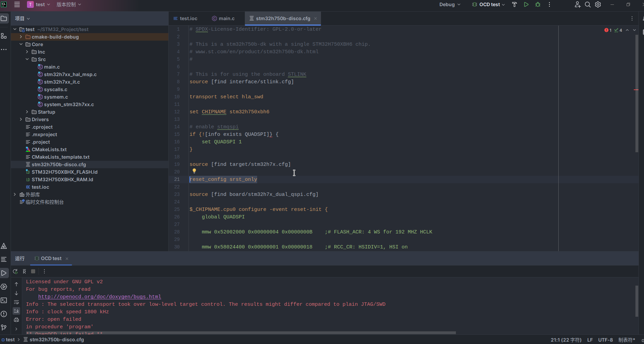Image resolution: width=644 pixels, height=344 pixels.
Task: Toggle the Project tool window stripe icon
Action: pyautogui.click(x=4, y=18)
